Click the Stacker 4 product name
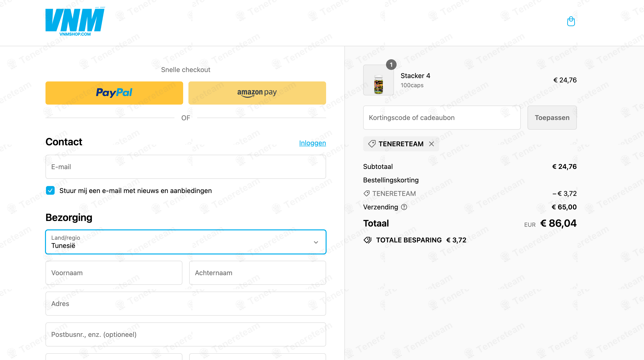The height and width of the screenshot is (360, 644). point(415,76)
